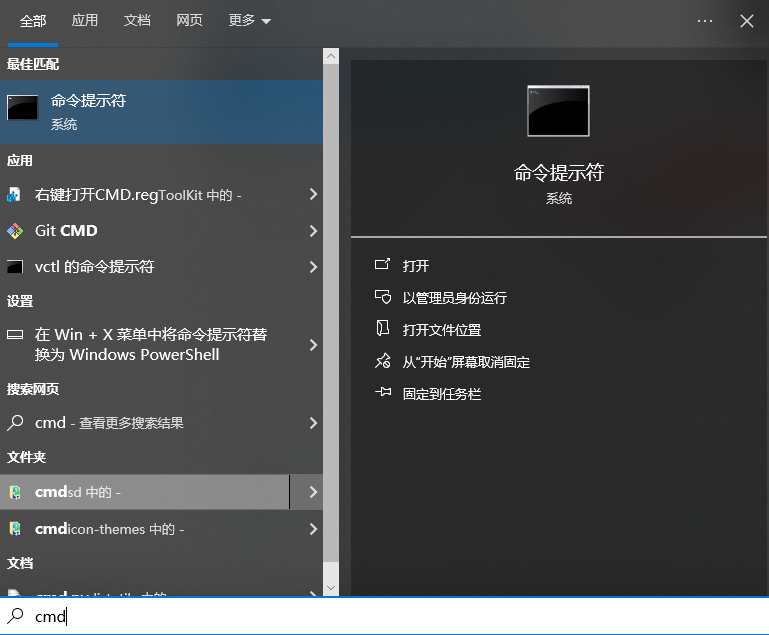Screen dimensions: 769x635
Task: Click the vctl command prompt icon
Action: 15,267
